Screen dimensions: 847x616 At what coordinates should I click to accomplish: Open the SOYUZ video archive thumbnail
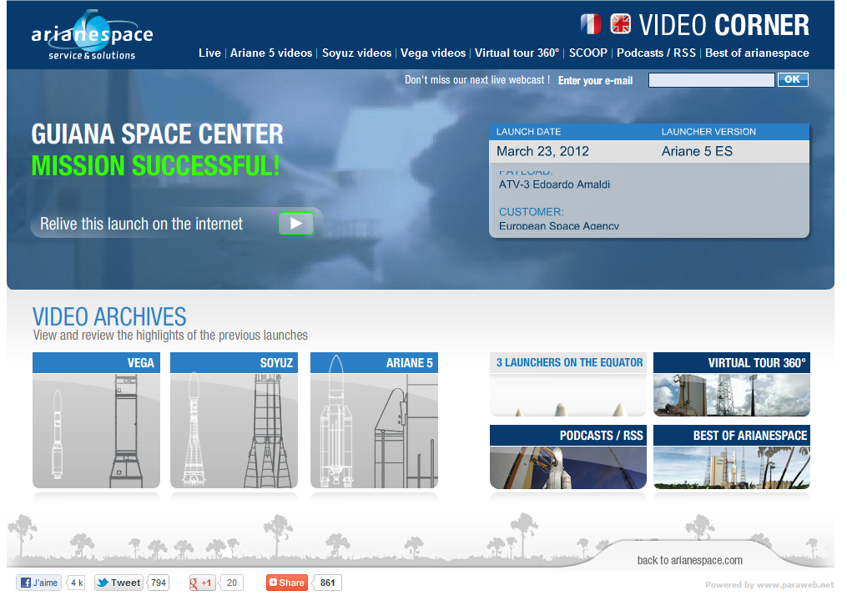tap(234, 421)
